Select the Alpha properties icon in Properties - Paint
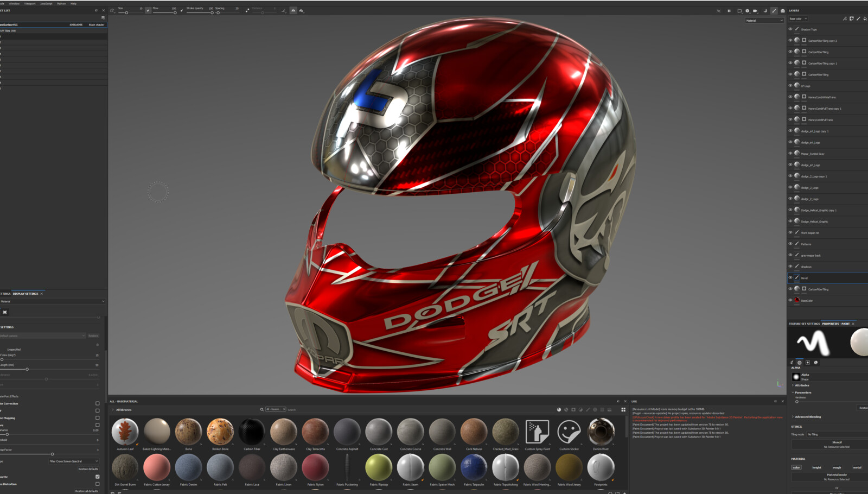The width and height of the screenshot is (868, 494). tap(800, 363)
